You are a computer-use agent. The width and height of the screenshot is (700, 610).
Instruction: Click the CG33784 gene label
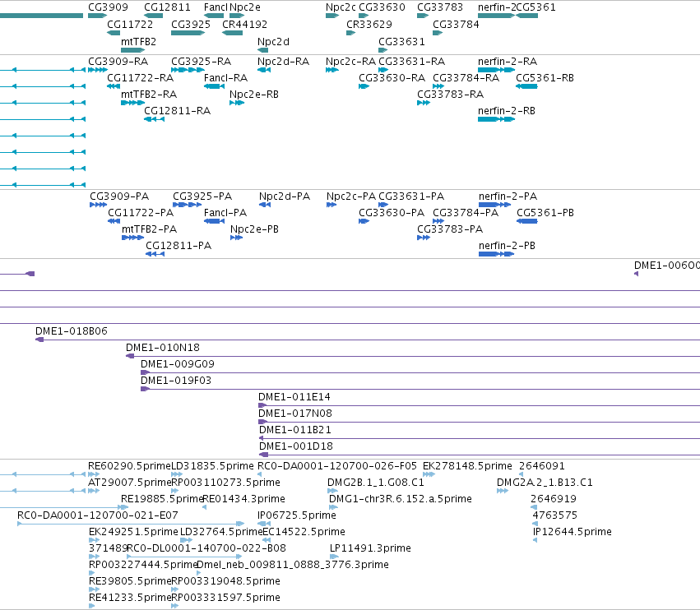pos(456,24)
